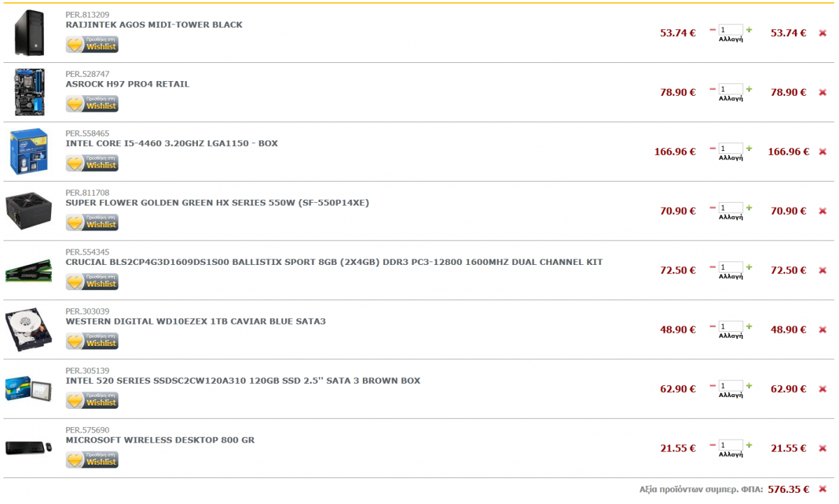Remove ASROCK H97 PRO4 from cart
This screenshot has height=504, width=839.
coord(822,92)
